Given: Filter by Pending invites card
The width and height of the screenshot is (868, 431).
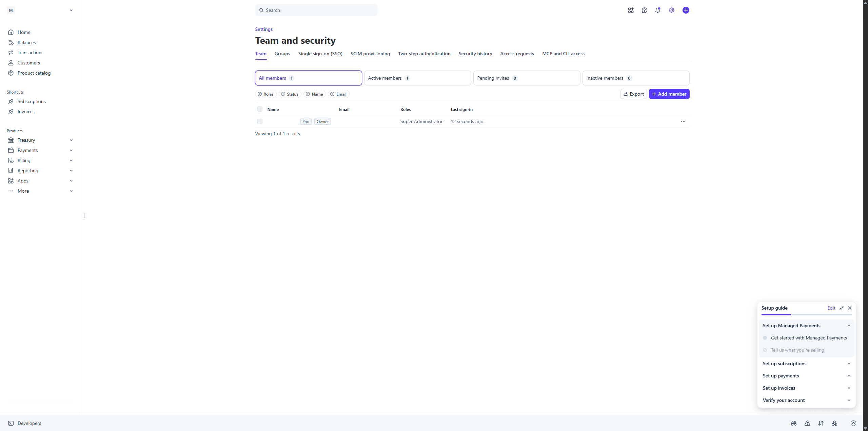Looking at the screenshot, I should pos(527,78).
